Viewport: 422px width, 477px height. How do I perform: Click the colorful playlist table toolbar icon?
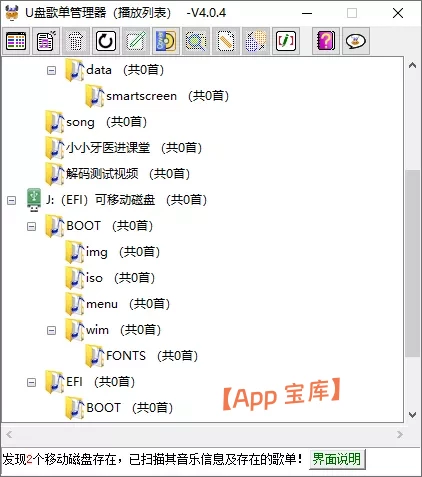(x=16, y=41)
